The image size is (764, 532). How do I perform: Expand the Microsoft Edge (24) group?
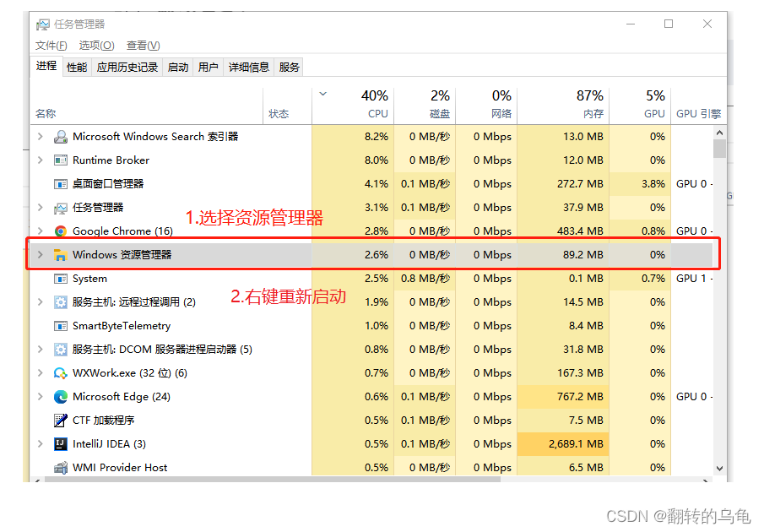(x=41, y=397)
